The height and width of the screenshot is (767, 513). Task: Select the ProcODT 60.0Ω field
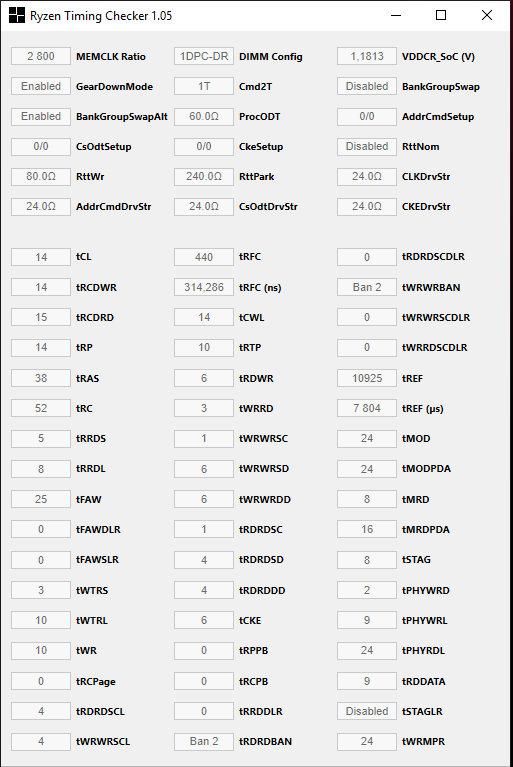point(204,116)
